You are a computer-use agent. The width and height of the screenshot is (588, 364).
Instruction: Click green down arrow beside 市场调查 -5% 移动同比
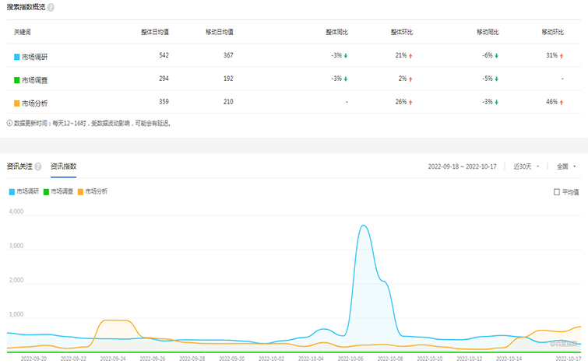498,79
